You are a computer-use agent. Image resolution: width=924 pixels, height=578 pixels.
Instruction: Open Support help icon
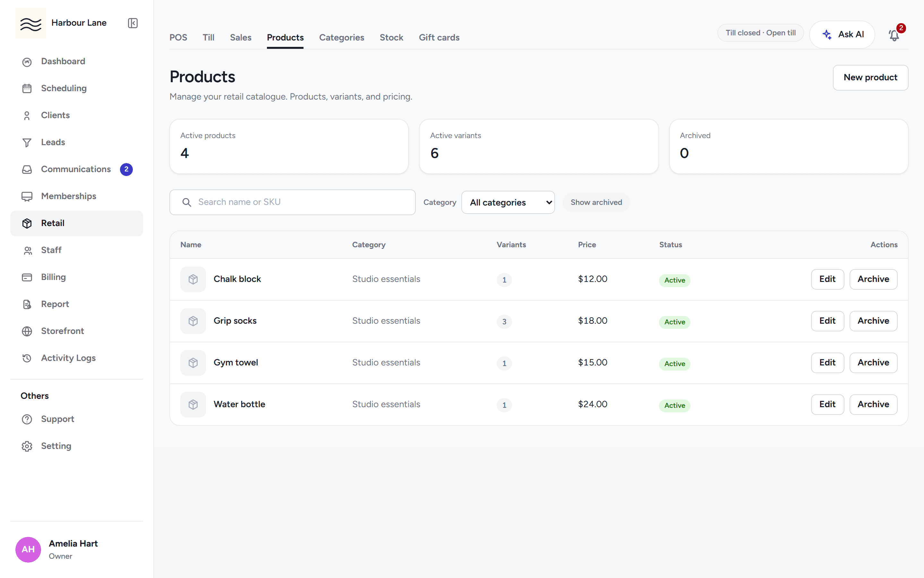[x=27, y=419]
